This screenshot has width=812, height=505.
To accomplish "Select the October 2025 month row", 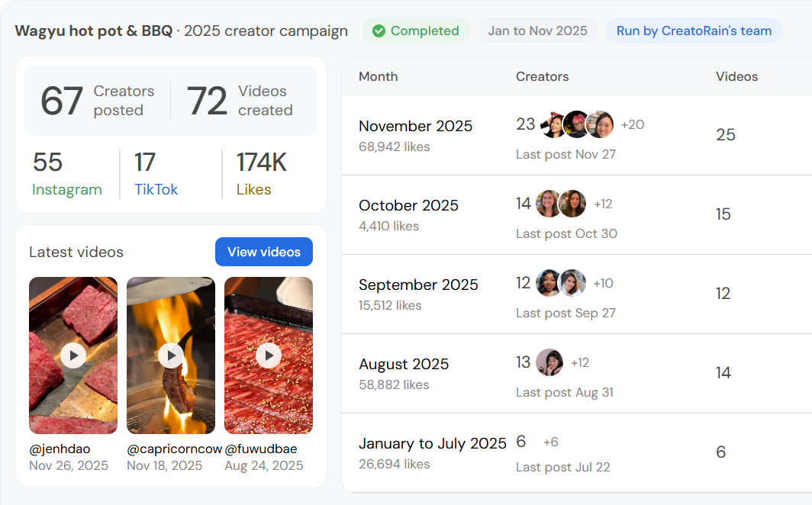I will coord(577,214).
